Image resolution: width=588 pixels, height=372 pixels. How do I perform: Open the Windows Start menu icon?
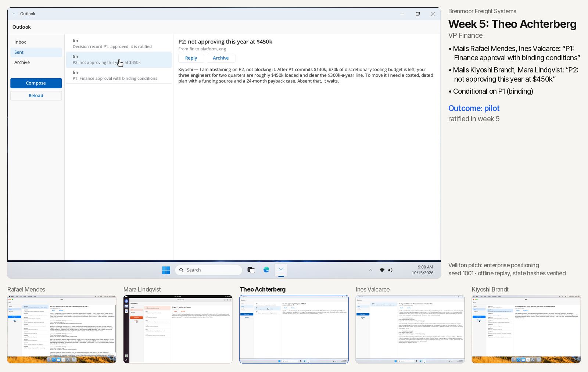(x=166, y=270)
